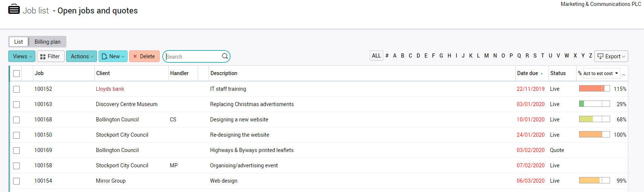Screen dimensions: 644x192
Task: Tick the select-all checkbox in header
Action: coord(16,74)
